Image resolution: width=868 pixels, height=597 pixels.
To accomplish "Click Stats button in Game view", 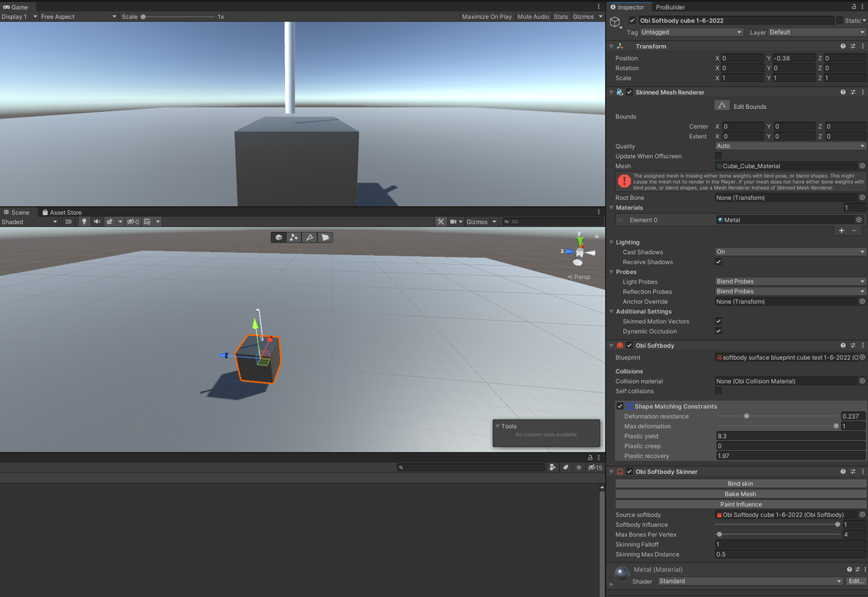I will [x=561, y=16].
